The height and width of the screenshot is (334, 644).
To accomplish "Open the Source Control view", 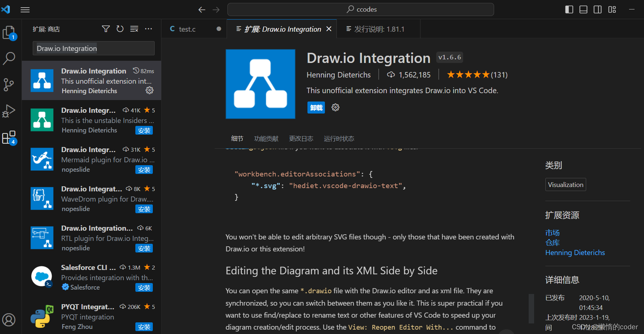I will pos(9,84).
